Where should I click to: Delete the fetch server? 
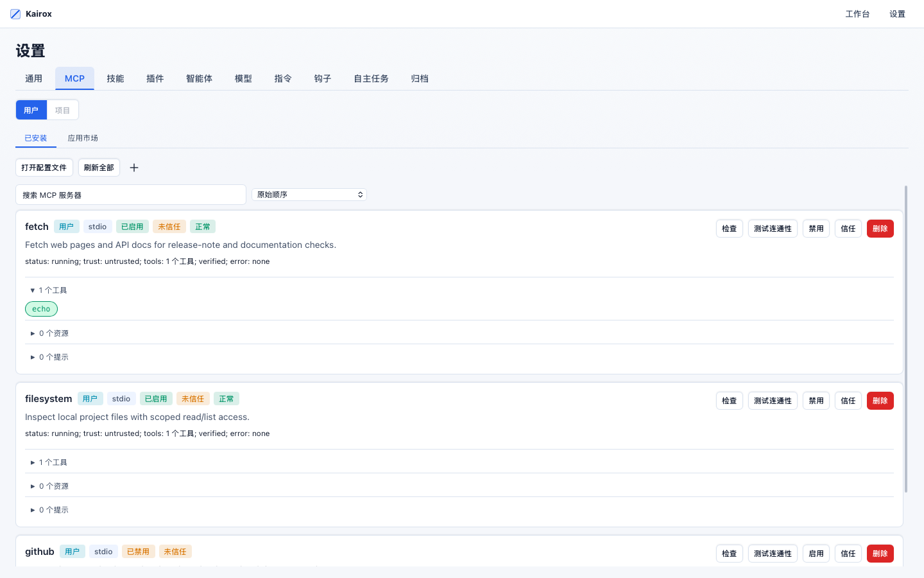click(880, 229)
